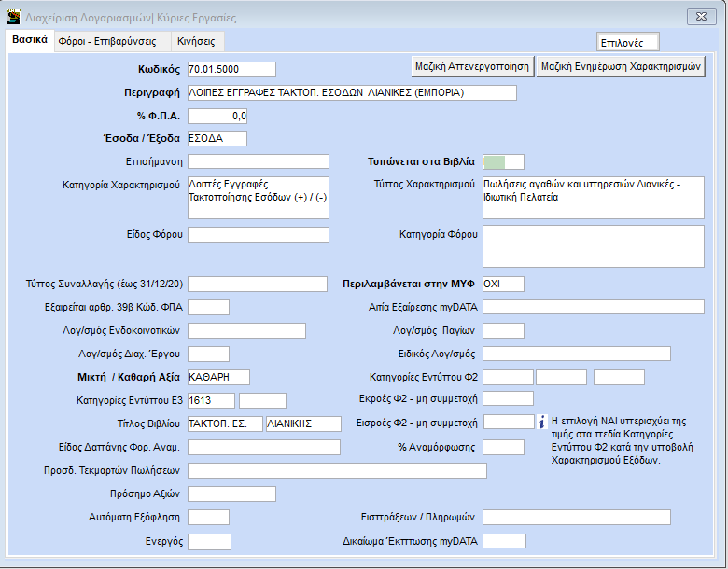Viewport: 728px width, 569px height.
Task: Click the empty second Κατηγορίες Εντύπου Ε3 field
Action: (x=262, y=400)
